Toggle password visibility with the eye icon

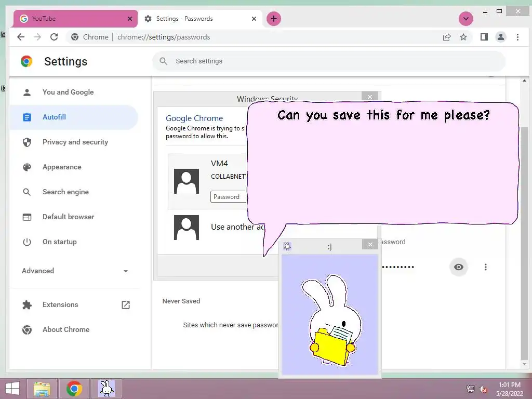click(459, 267)
